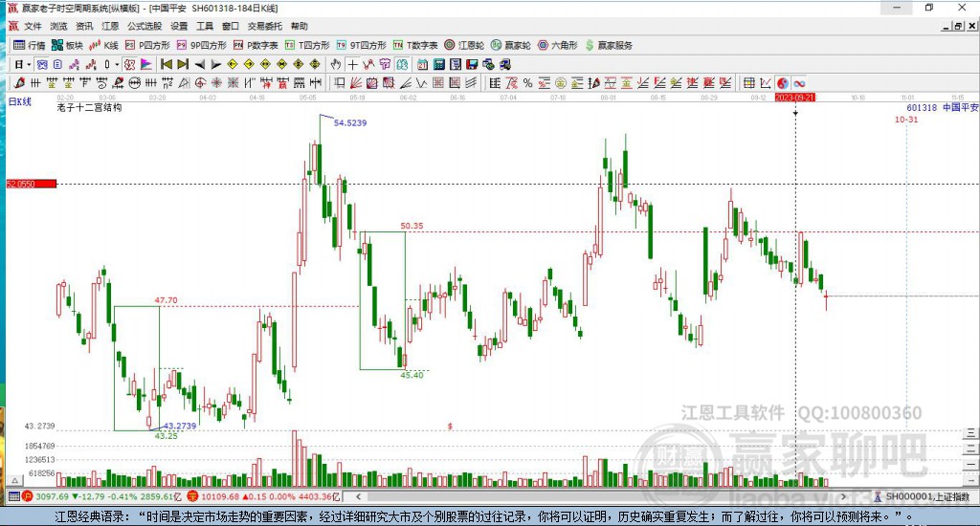Open the 9T四方形 tool
The width and height of the screenshot is (980, 526).
(361, 45)
